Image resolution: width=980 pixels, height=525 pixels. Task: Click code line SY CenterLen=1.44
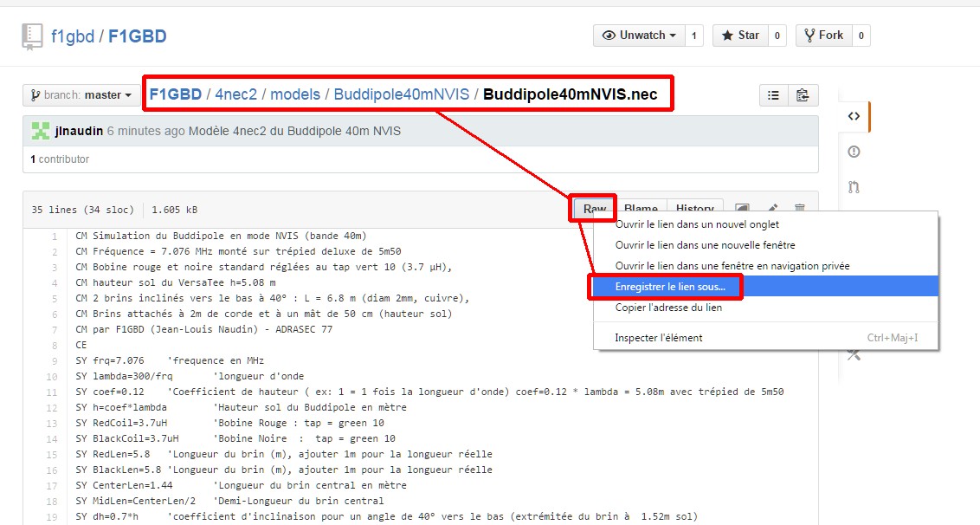(x=242, y=485)
